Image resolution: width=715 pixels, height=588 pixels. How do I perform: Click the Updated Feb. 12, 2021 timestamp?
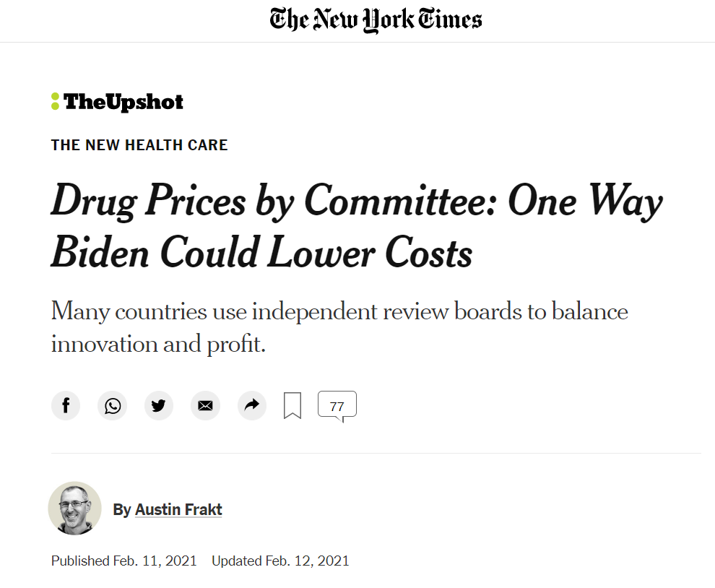(280, 561)
